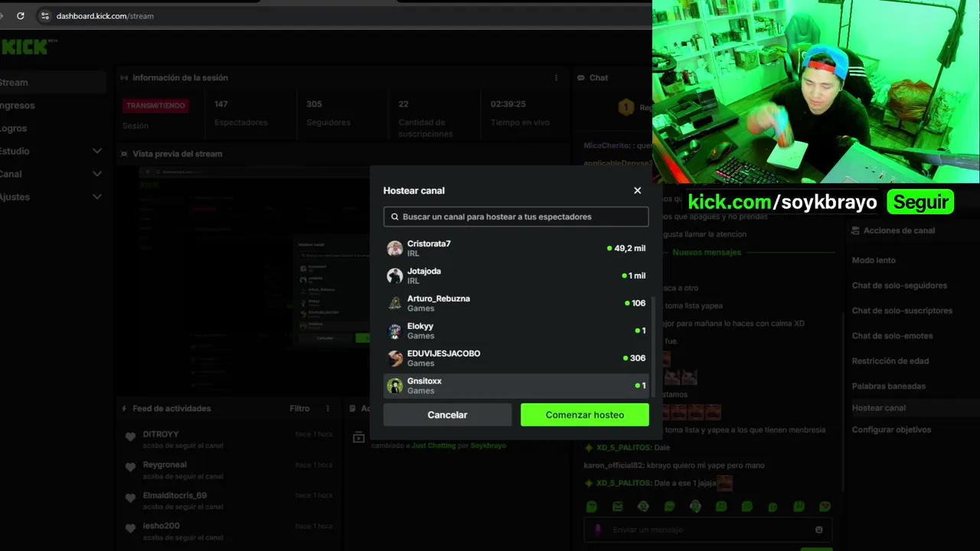
Task: Click the 306 viewer count of EDUVIJESJACOBO
Action: coord(634,358)
